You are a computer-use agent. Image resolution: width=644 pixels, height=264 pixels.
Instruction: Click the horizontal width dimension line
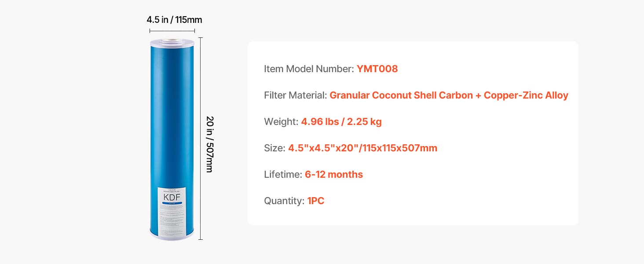[172, 31]
